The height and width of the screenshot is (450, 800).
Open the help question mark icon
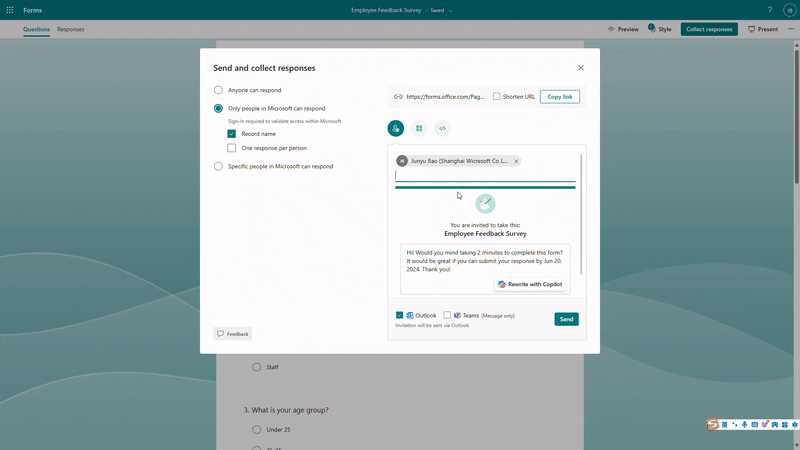tap(769, 10)
